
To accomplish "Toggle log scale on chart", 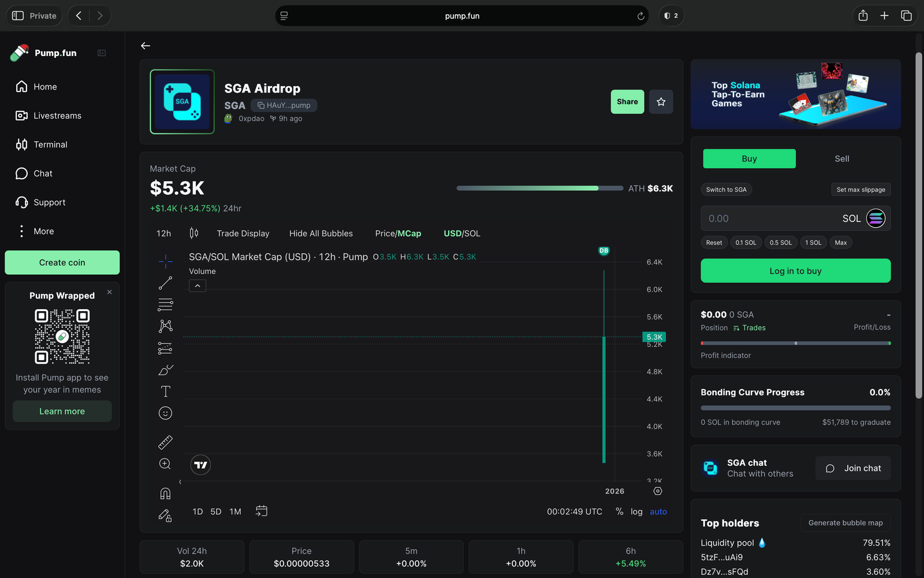I will (636, 512).
